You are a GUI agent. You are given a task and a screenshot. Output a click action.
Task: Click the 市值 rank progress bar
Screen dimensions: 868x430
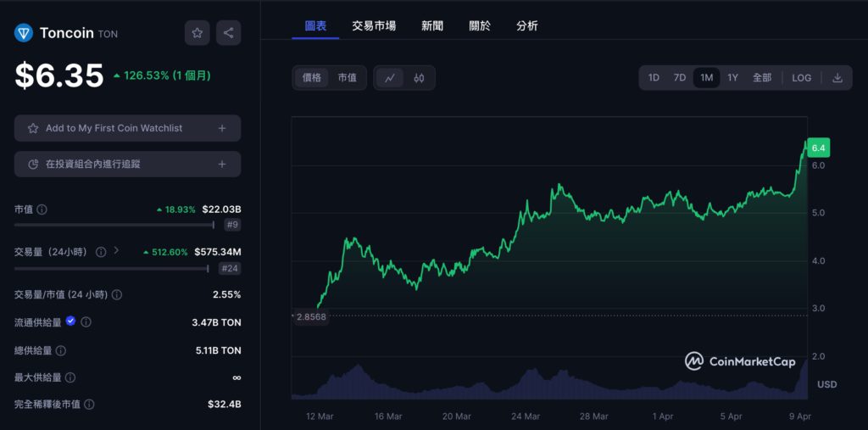[x=114, y=225]
